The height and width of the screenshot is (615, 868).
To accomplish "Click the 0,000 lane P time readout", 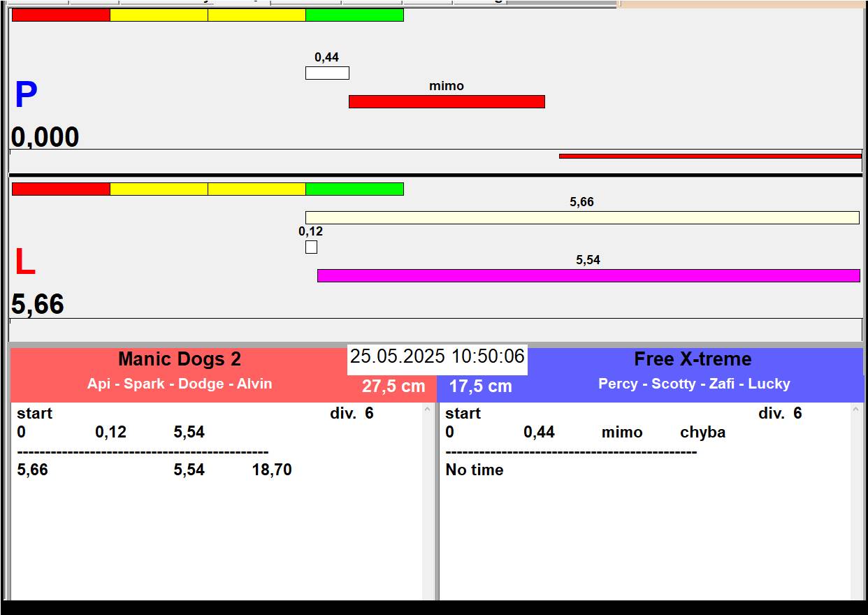I will pyautogui.click(x=45, y=137).
